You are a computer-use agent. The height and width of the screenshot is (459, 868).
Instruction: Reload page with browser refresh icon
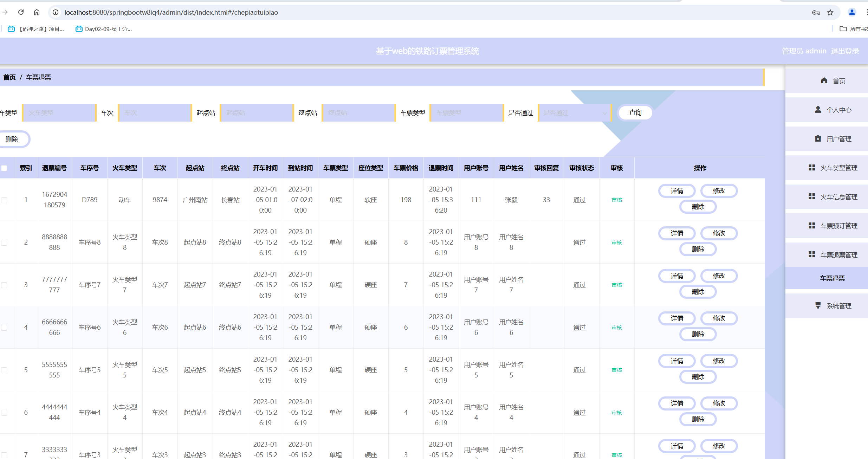point(21,12)
